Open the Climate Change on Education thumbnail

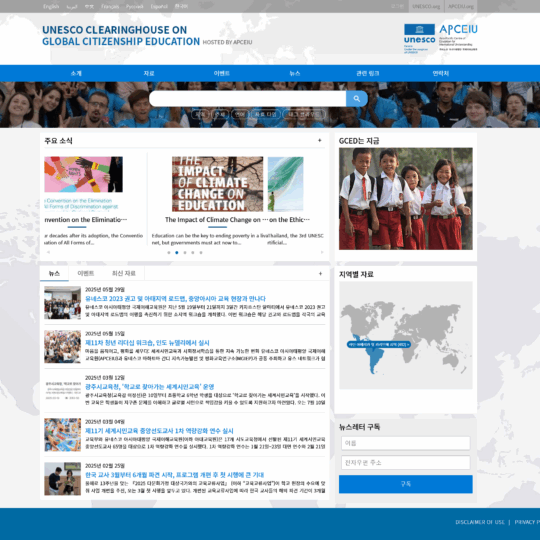[x=217, y=184]
